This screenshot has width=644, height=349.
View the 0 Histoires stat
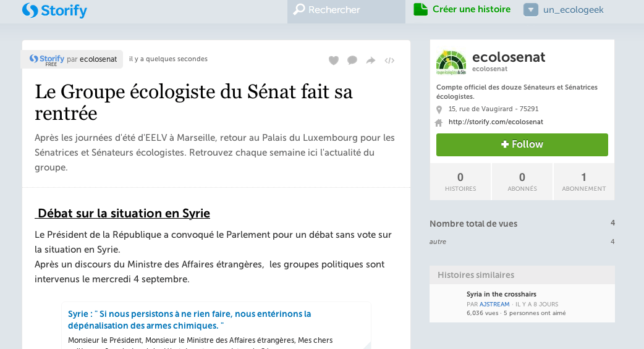point(460,182)
